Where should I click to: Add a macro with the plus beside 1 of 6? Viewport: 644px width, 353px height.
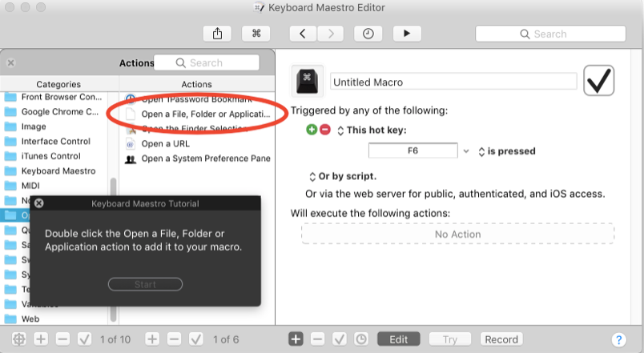click(x=152, y=339)
